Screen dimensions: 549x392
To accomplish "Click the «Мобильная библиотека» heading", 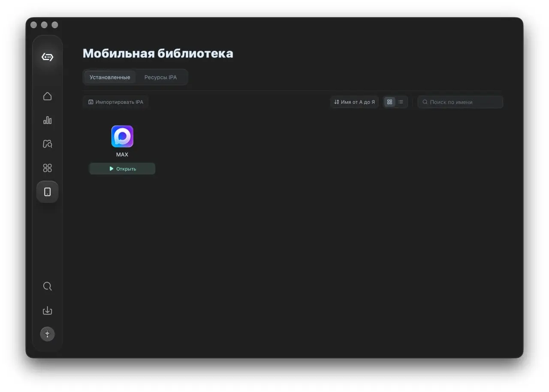I will click(158, 53).
